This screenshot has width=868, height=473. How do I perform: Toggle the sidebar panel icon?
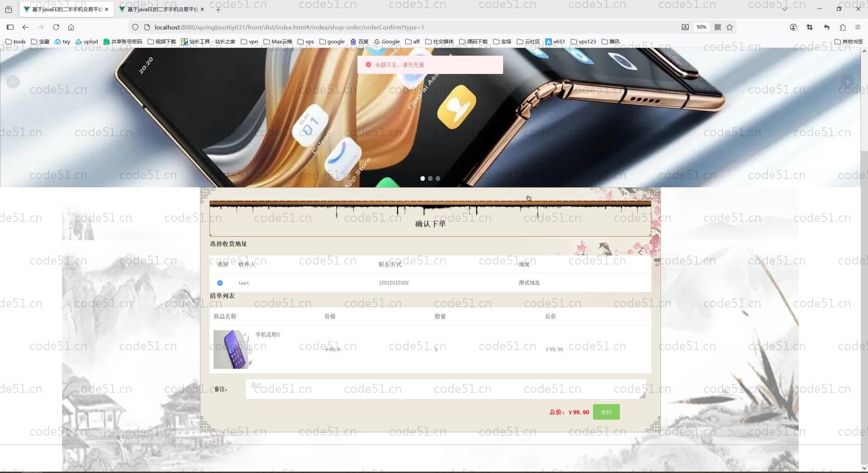point(10,27)
